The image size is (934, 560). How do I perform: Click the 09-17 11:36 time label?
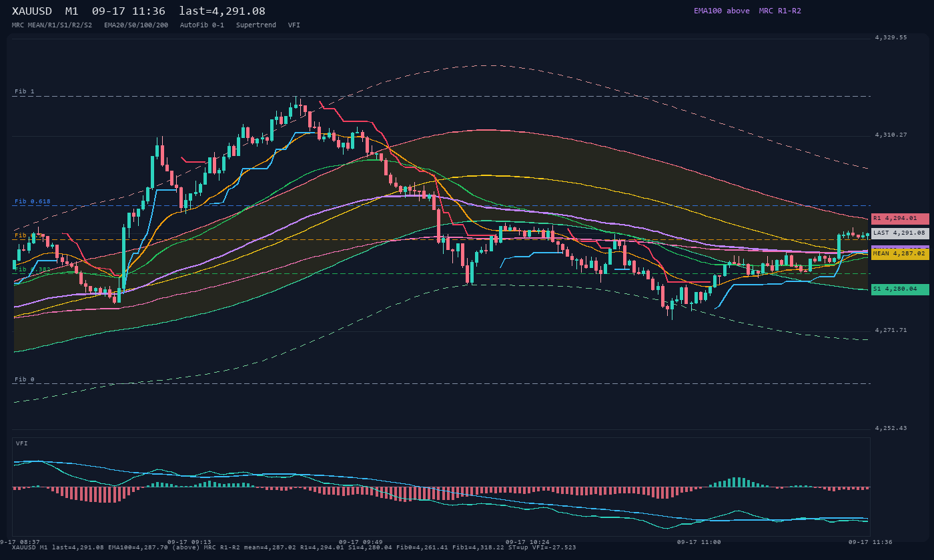click(x=870, y=542)
